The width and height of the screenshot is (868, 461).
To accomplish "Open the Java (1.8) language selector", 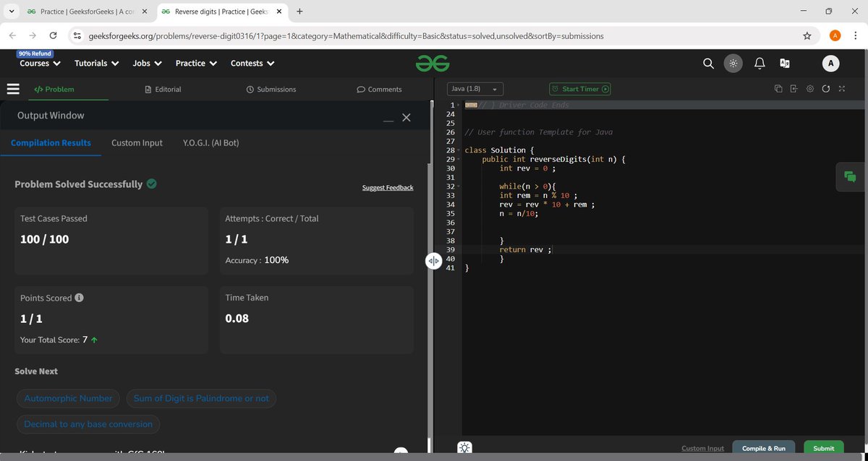I will pyautogui.click(x=475, y=89).
